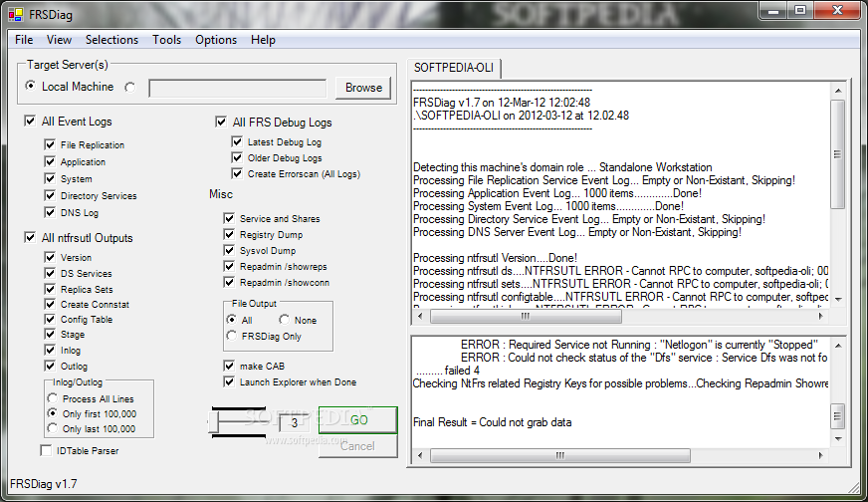The height and width of the screenshot is (502, 868).
Task: Toggle All FRS Debug Logs checkbox
Action: click(221, 122)
